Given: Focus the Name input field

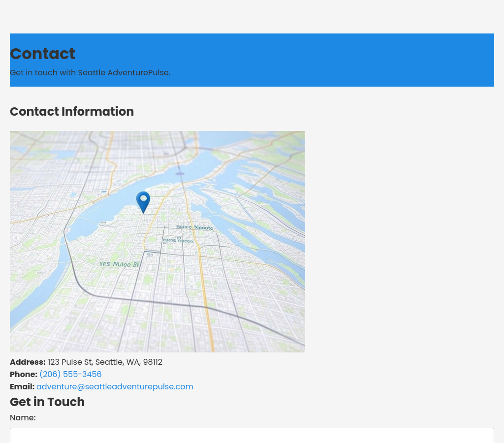Looking at the screenshot, I should 252,435.
